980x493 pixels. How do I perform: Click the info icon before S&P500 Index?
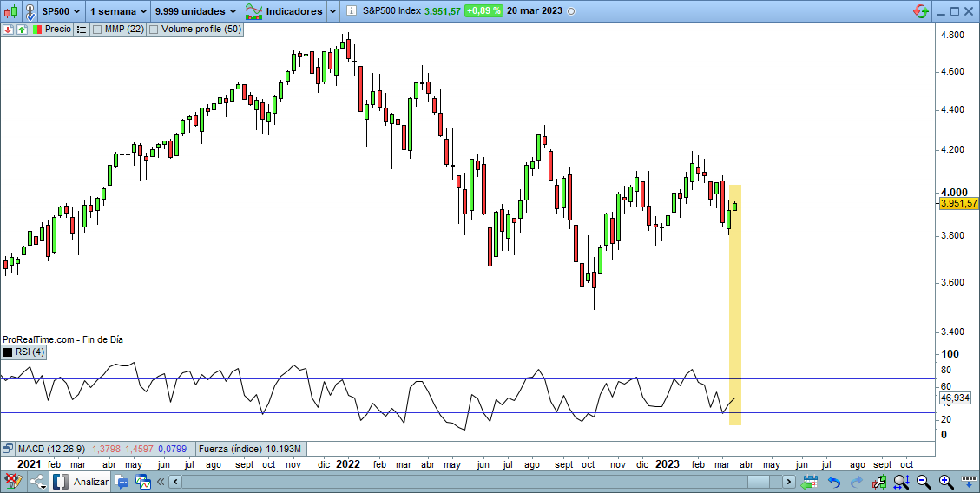[352, 10]
